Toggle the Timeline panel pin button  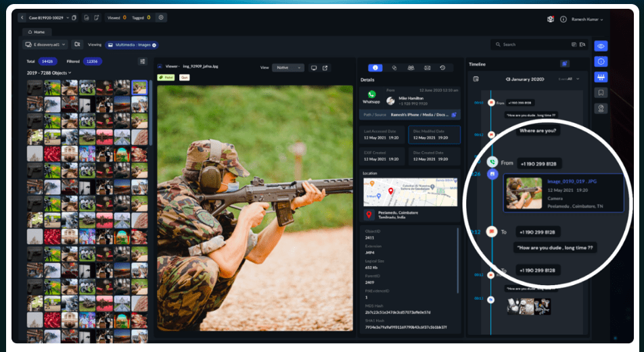564,64
